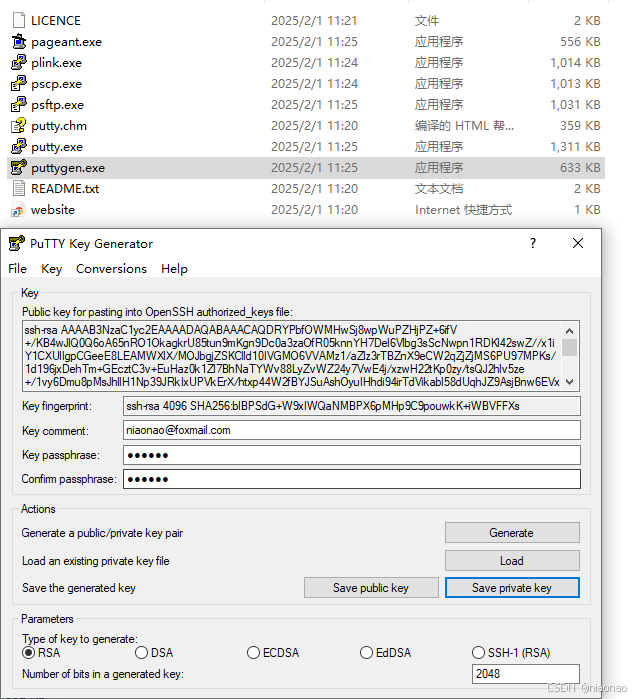Open the Help menu

point(174,269)
